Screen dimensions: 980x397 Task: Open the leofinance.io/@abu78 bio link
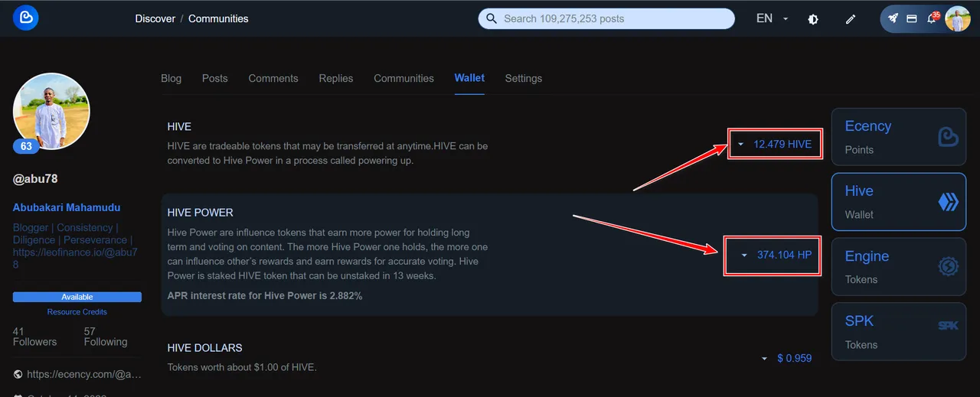pos(75,258)
